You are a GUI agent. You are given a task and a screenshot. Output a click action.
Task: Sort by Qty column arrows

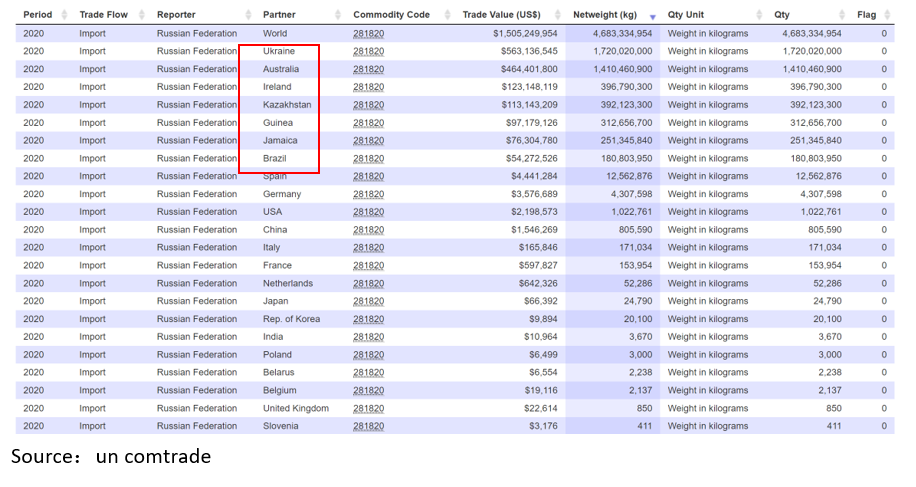tap(842, 15)
